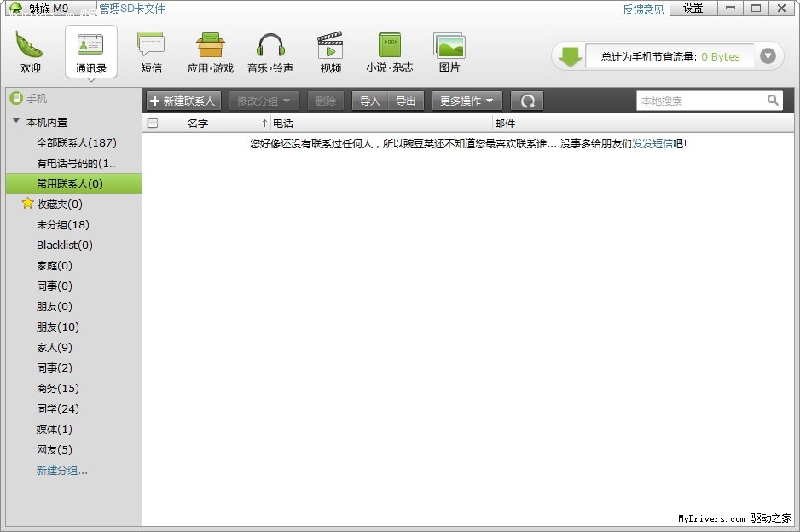The width and height of the screenshot is (800, 532).
Task: Click the 导入 button
Action: click(370, 101)
